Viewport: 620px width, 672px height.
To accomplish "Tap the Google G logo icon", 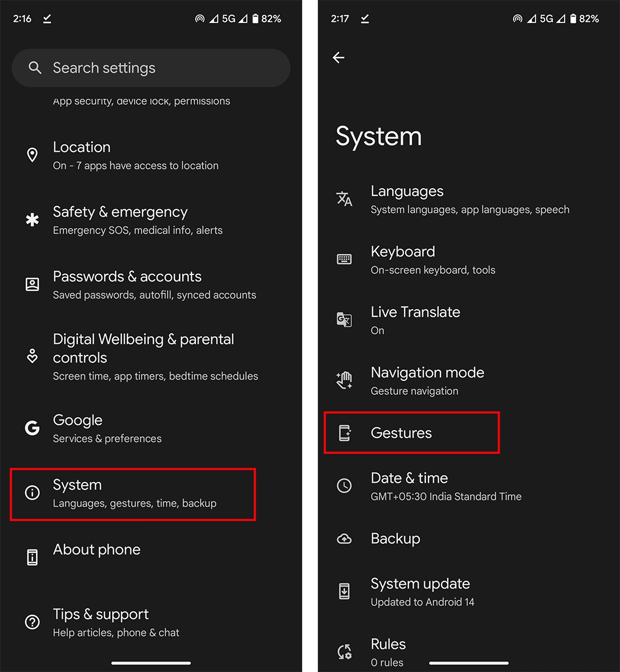I will 32,428.
